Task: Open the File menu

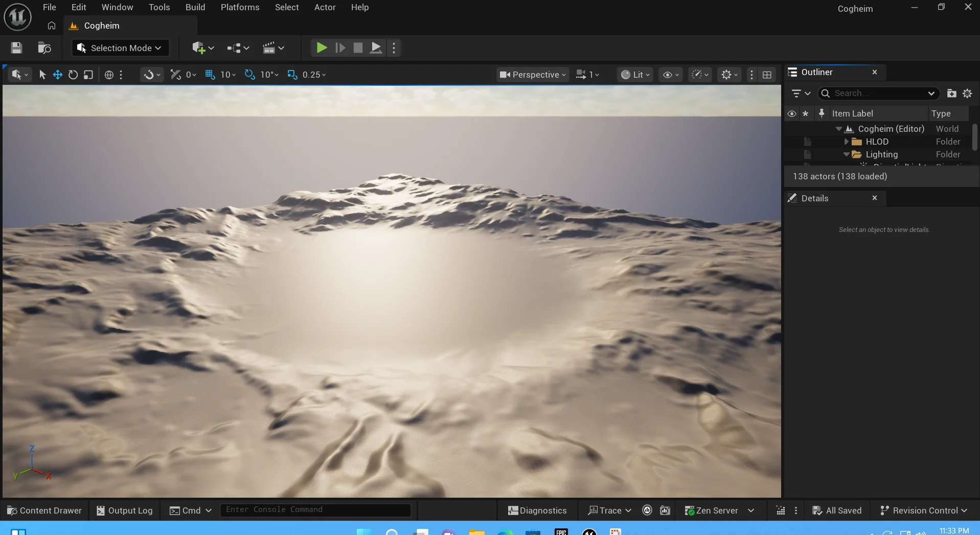Action: [50, 7]
